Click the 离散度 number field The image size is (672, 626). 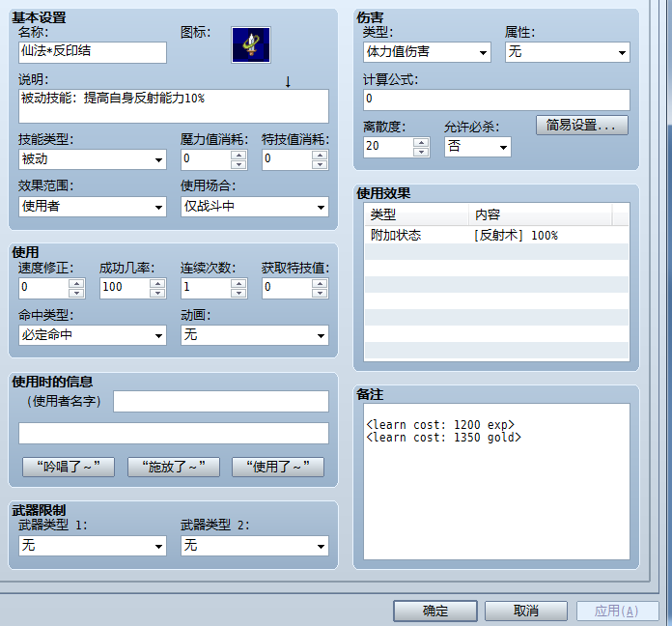(x=389, y=147)
